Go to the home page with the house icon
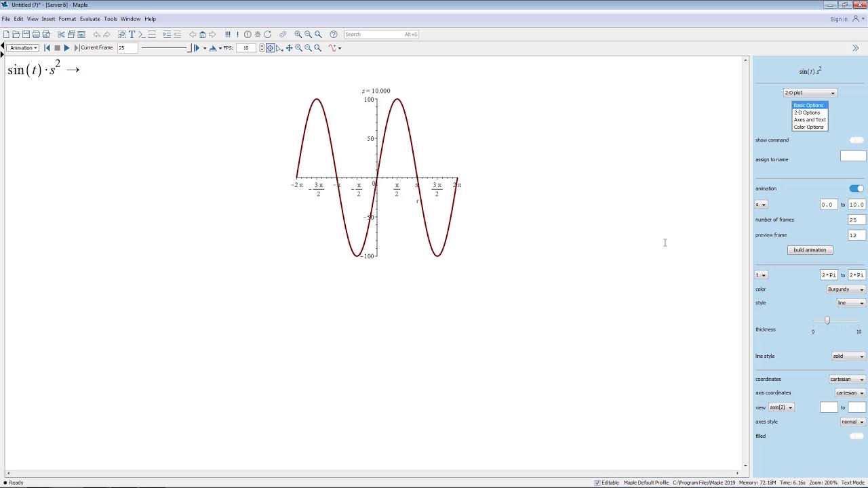This screenshot has width=868, height=488. pyautogui.click(x=202, y=35)
